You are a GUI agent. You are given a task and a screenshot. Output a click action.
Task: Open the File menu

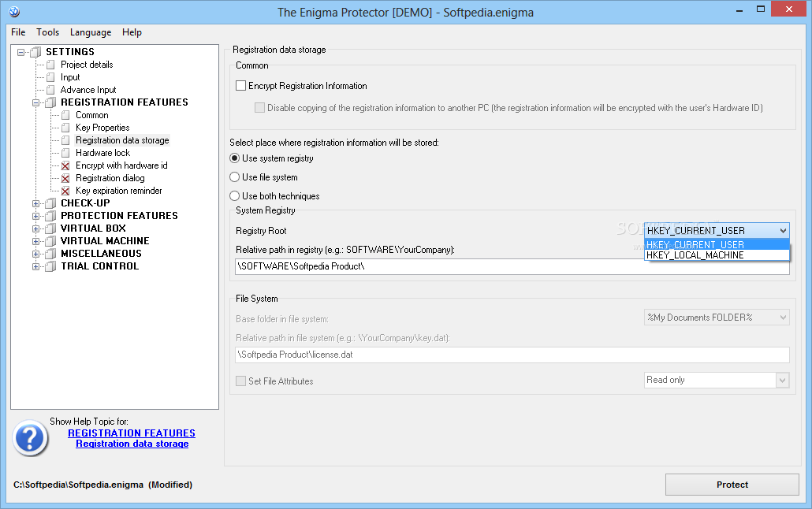click(18, 32)
